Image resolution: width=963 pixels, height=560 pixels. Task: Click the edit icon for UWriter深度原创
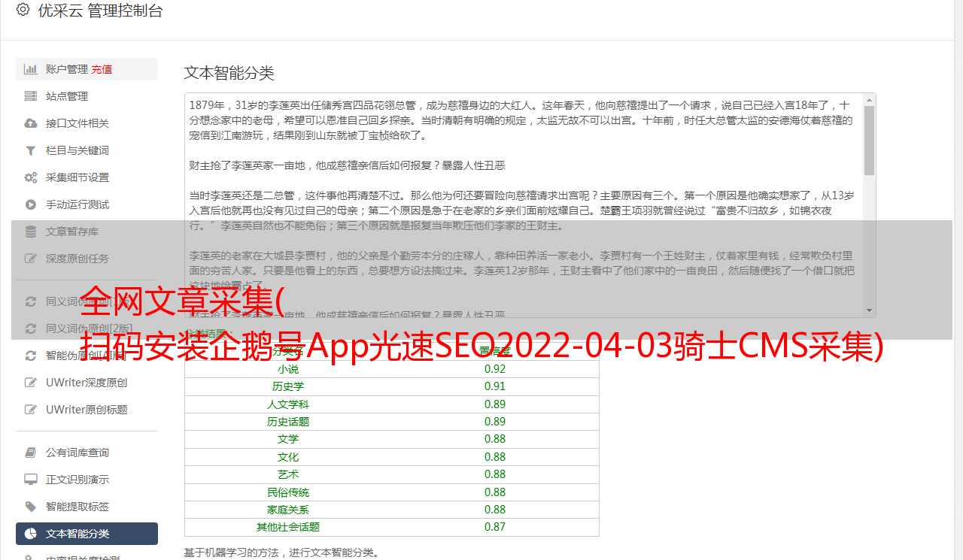coord(31,383)
